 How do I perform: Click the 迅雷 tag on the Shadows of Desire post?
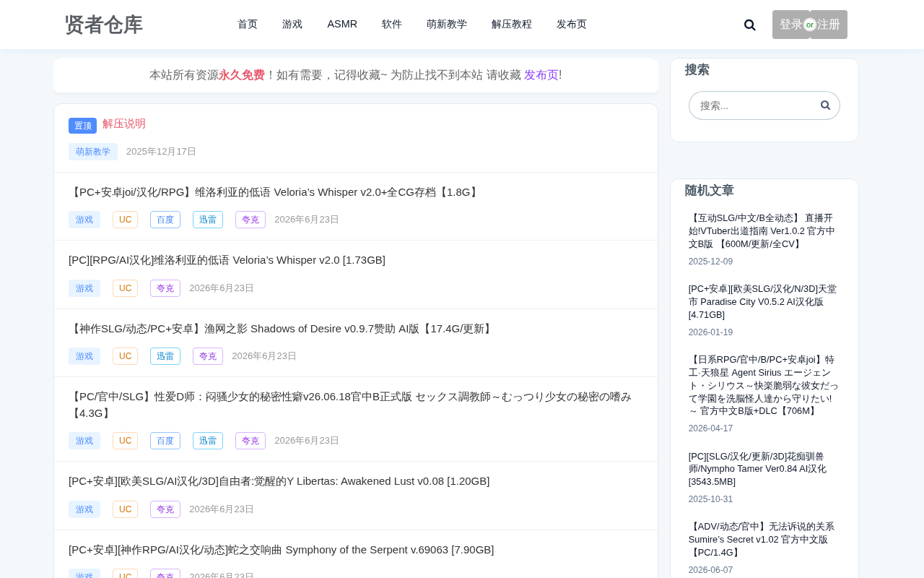tap(165, 356)
